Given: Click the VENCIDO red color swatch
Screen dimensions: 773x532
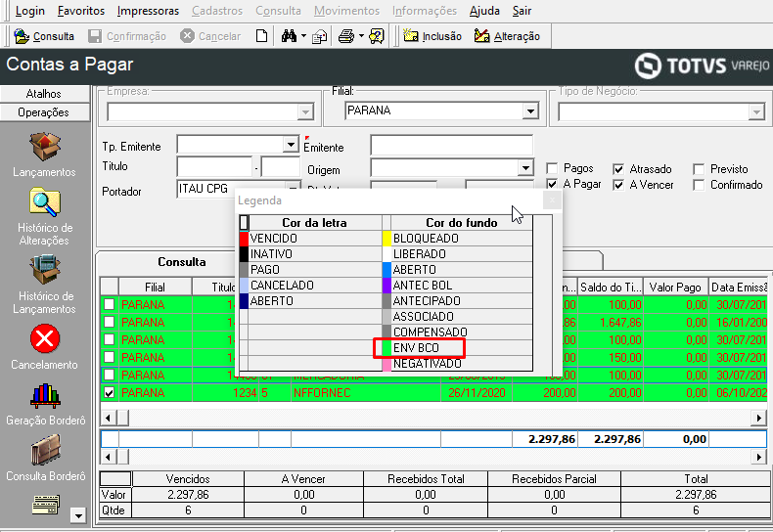Looking at the screenshot, I should (244, 239).
